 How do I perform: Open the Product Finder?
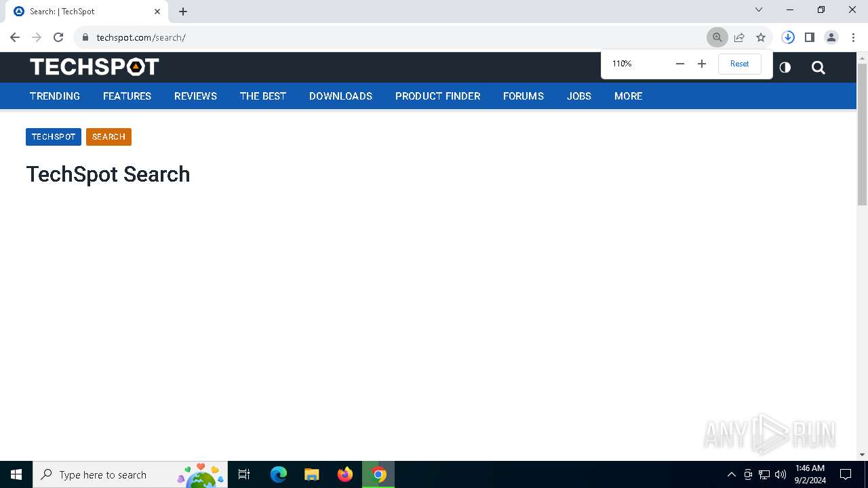(x=437, y=96)
